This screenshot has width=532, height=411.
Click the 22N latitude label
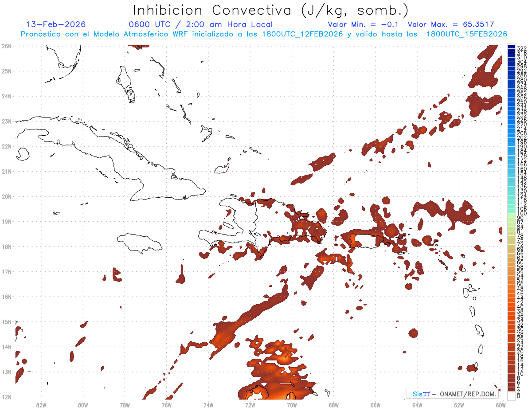pos(6,146)
